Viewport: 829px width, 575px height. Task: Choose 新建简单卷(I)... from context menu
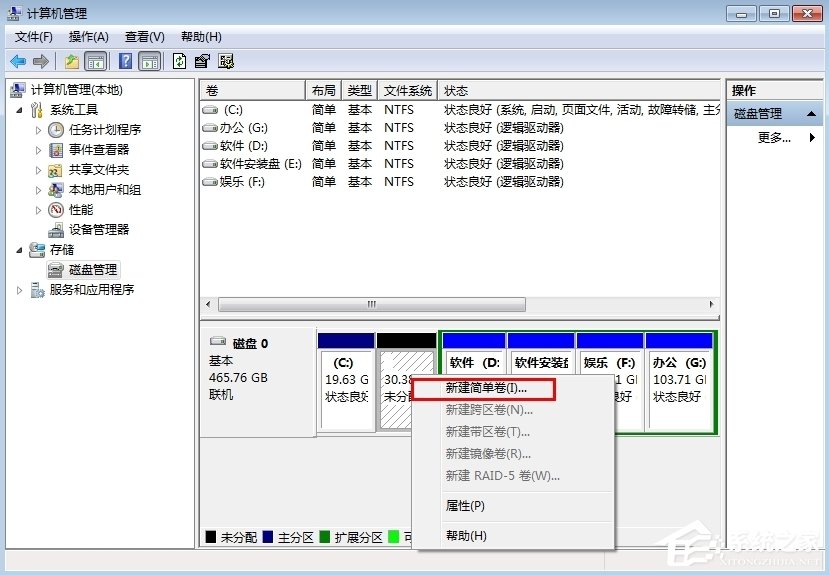tap(486, 387)
